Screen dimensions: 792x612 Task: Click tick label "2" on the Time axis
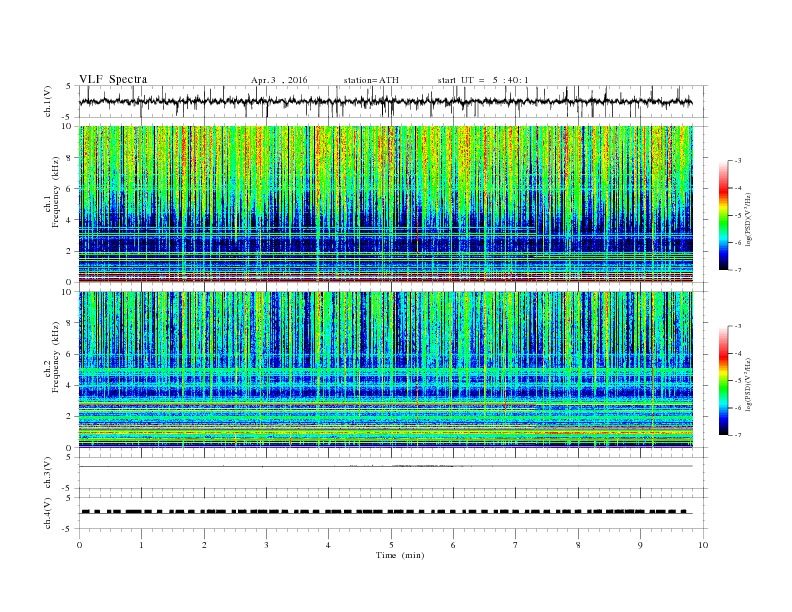(204, 545)
